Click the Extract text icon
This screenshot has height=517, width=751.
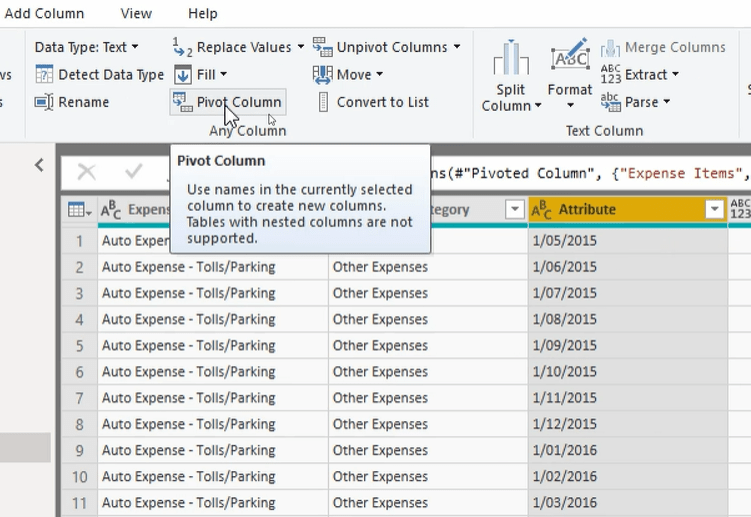[611, 74]
